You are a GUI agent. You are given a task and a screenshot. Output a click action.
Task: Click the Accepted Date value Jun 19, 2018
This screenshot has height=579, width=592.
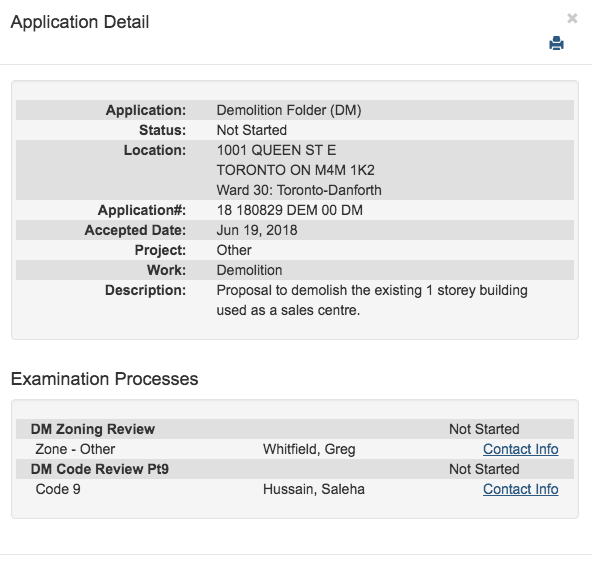[x=257, y=230]
